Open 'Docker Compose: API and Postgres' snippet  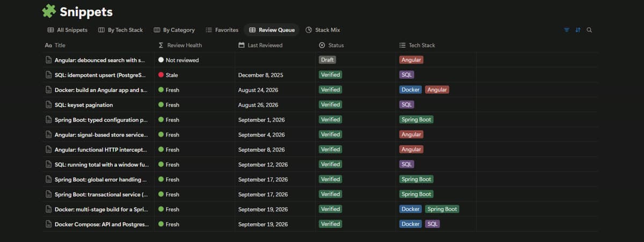[x=101, y=224]
